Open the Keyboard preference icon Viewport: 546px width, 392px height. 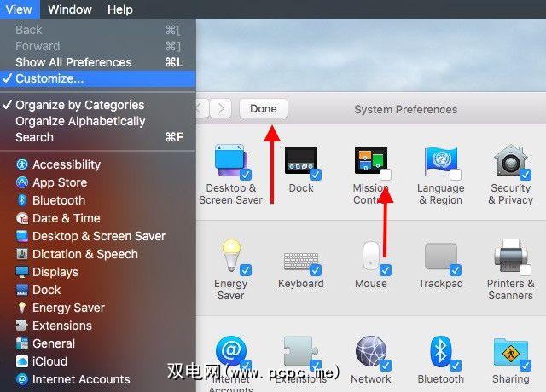point(301,262)
